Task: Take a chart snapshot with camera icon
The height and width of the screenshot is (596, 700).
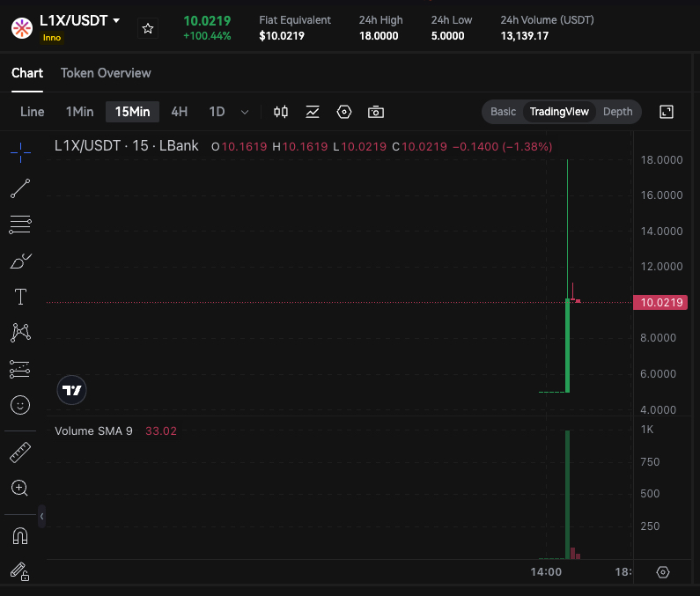Action: [x=376, y=112]
